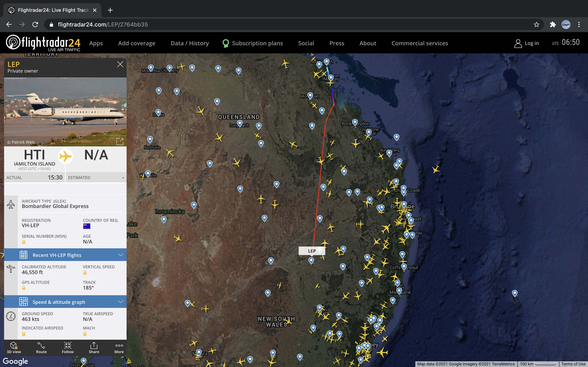
Task: Open browser extensions puzzle icon
Action: tap(553, 24)
